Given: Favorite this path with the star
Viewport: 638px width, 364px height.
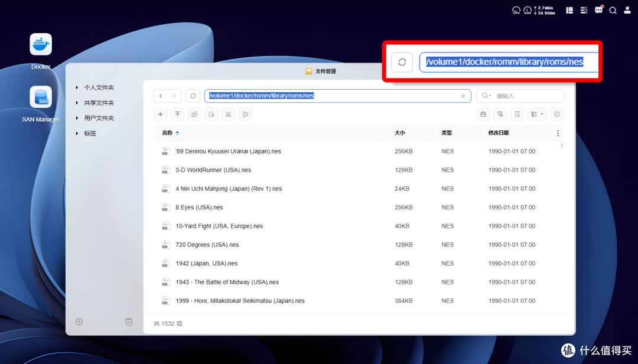Looking at the screenshot, I should point(463,96).
